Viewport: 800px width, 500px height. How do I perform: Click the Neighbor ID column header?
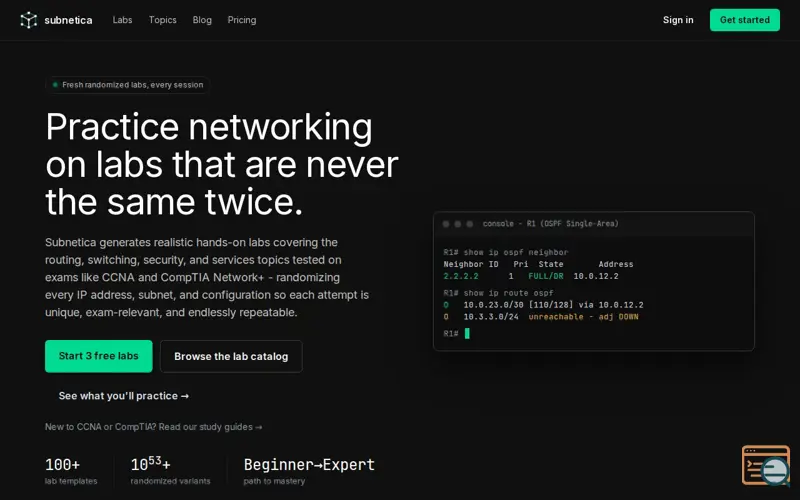[x=471, y=264]
